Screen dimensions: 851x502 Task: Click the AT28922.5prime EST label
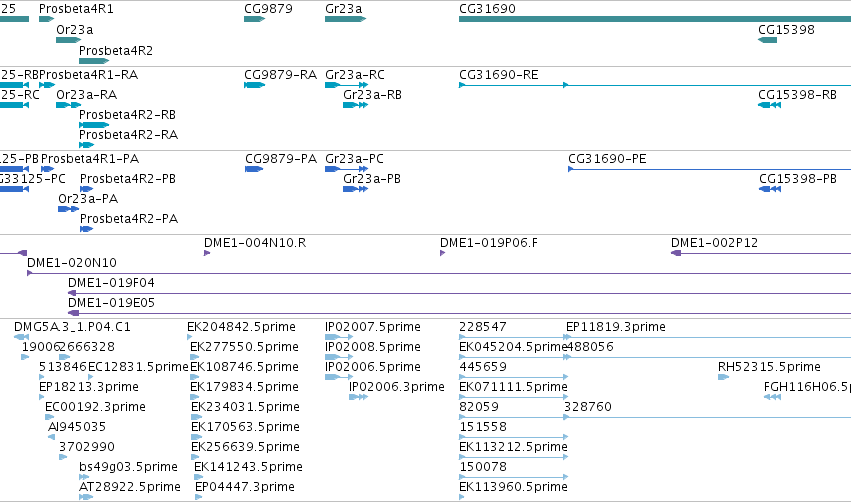(130, 487)
